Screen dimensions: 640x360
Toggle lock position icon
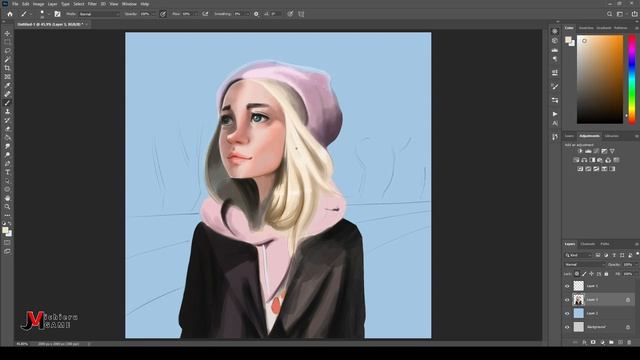click(x=591, y=274)
